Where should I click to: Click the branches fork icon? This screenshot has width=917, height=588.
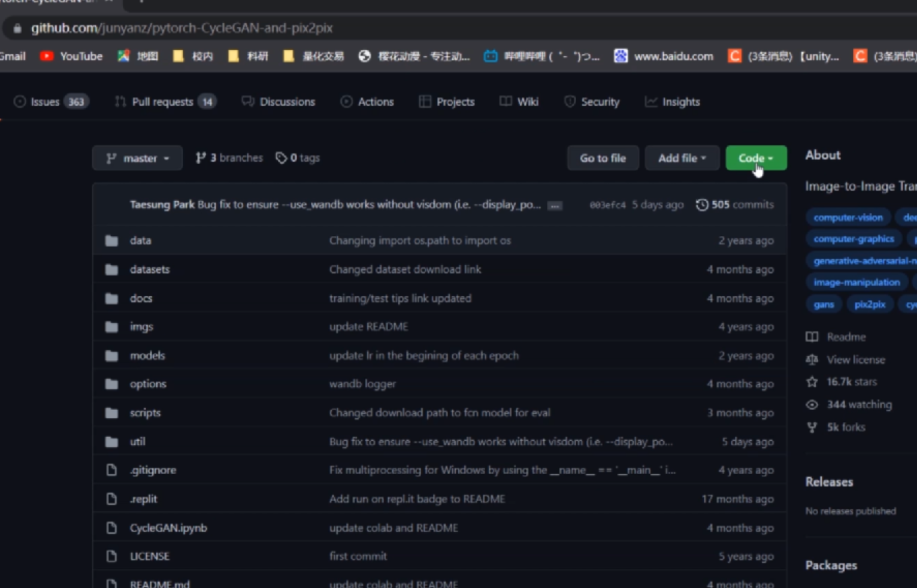click(201, 158)
